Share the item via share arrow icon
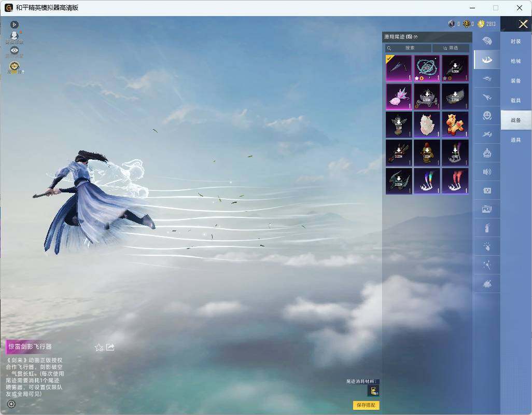The width and height of the screenshot is (532, 415). [110, 347]
